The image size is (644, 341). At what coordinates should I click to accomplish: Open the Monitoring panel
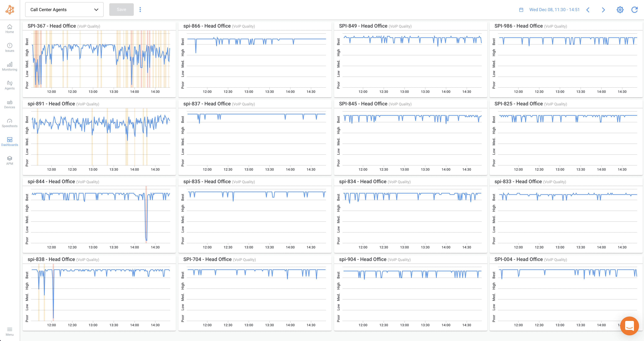(x=10, y=66)
